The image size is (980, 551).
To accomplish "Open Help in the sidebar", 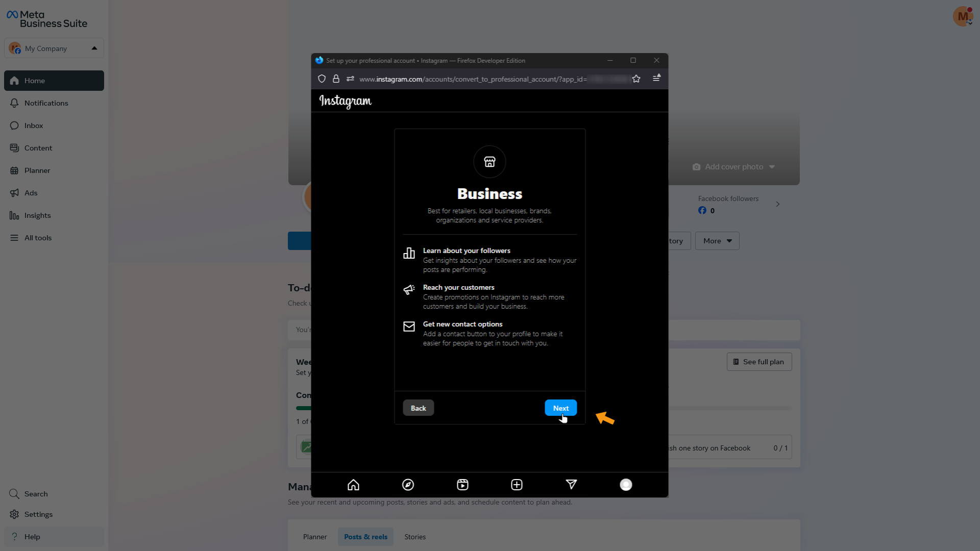I will point(54,537).
